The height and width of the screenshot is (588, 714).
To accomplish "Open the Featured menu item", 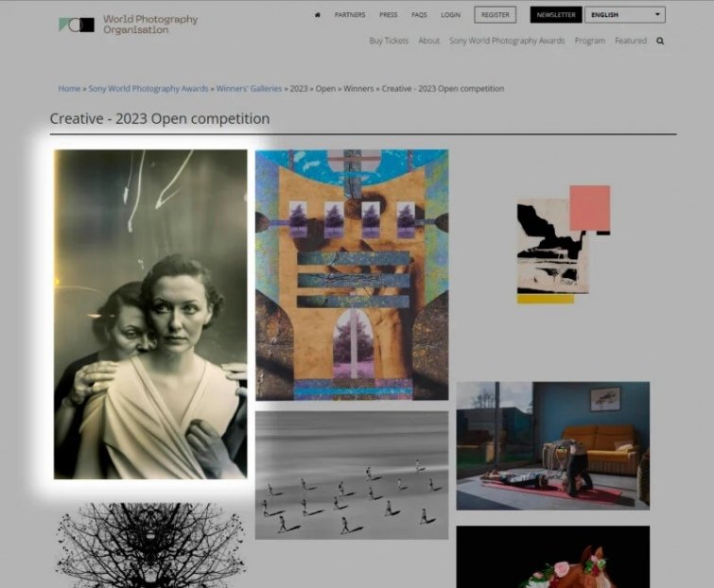I will tap(631, 41).
